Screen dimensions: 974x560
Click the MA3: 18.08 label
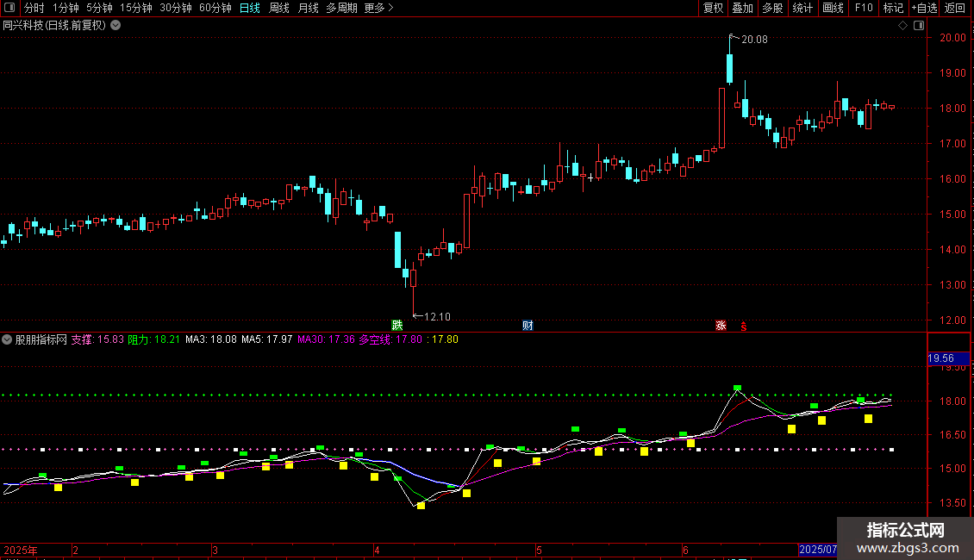point(211,339)
